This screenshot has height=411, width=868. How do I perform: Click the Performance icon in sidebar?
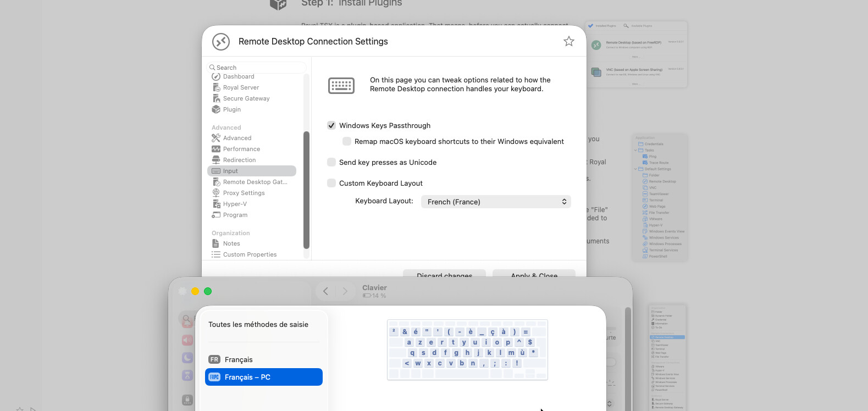(x=216, y=149)
